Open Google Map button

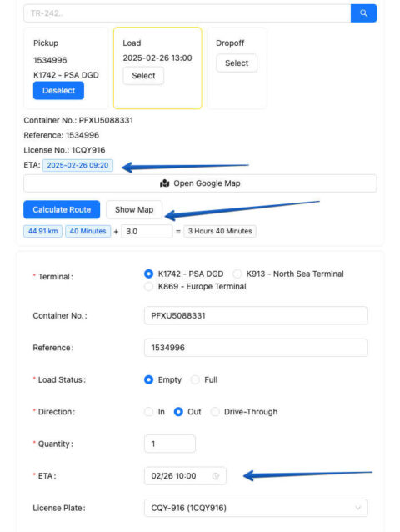pos(200,183)
